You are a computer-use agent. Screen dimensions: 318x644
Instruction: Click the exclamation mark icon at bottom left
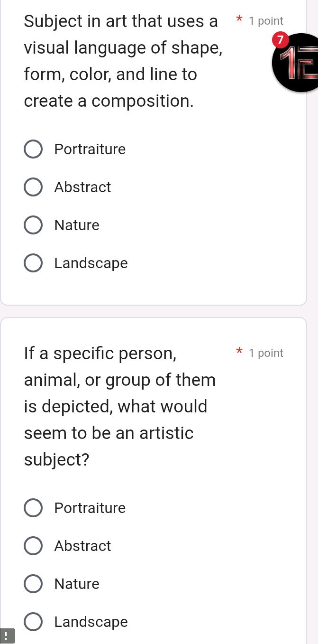click(x=6, y=636)
